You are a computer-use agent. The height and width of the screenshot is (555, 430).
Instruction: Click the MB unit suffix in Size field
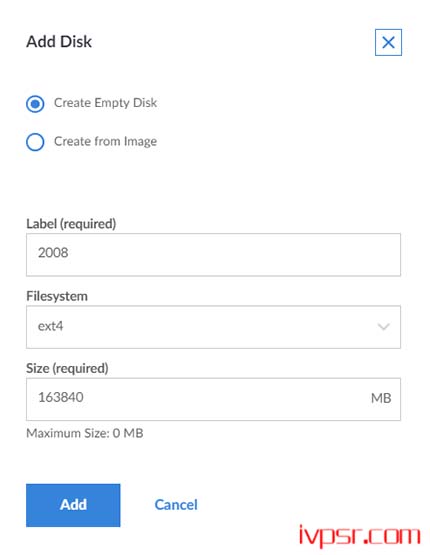tap(381, 398)
